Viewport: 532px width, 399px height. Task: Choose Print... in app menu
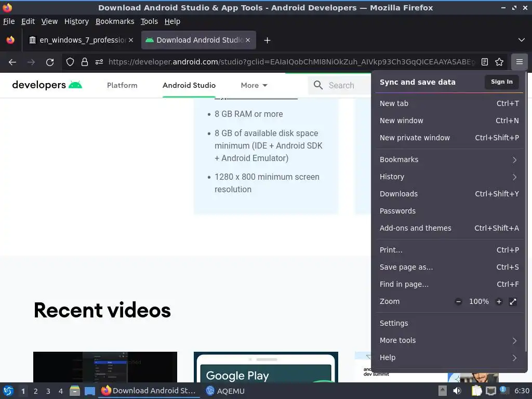(x=449, y=250)
